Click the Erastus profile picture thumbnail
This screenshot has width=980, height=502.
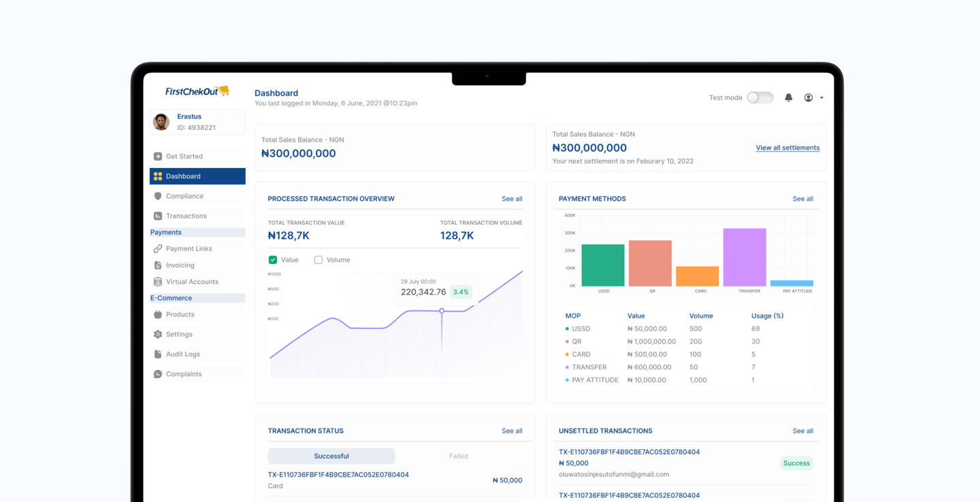[161, 122]
